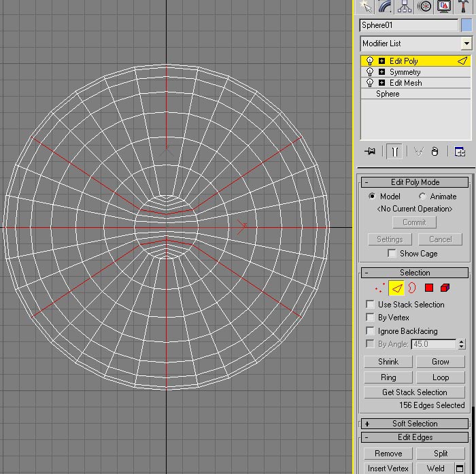Click the Ring selection button
This screenshot has height=474, width=476.
point(388,377)
